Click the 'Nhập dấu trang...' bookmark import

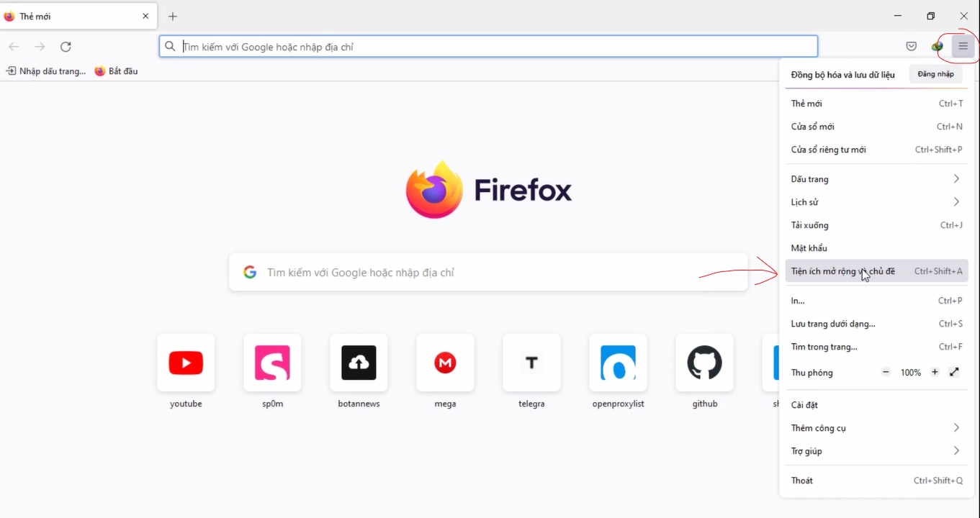[45, 71]
